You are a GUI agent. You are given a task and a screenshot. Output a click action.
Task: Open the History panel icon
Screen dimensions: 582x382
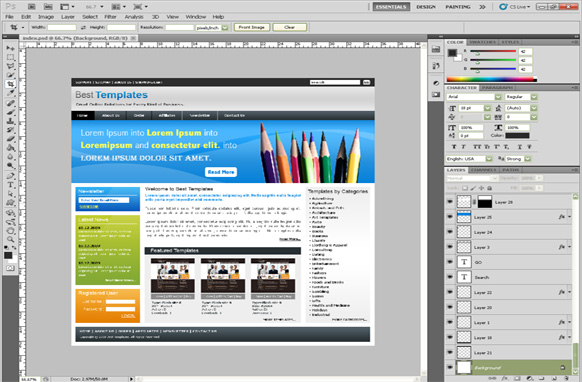coord(436,66)
